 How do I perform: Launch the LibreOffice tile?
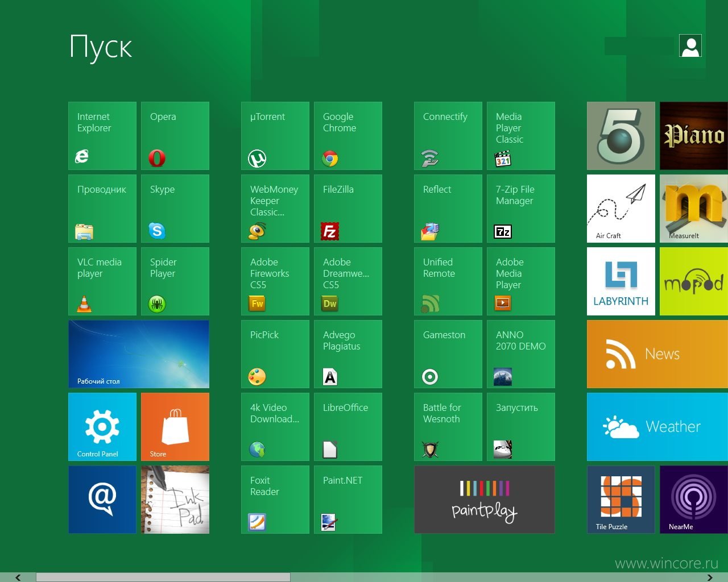pos(348,427)
